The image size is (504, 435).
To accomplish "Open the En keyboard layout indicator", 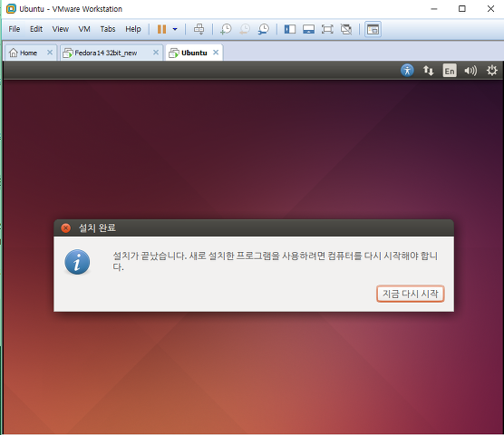I will pos(450,71).
